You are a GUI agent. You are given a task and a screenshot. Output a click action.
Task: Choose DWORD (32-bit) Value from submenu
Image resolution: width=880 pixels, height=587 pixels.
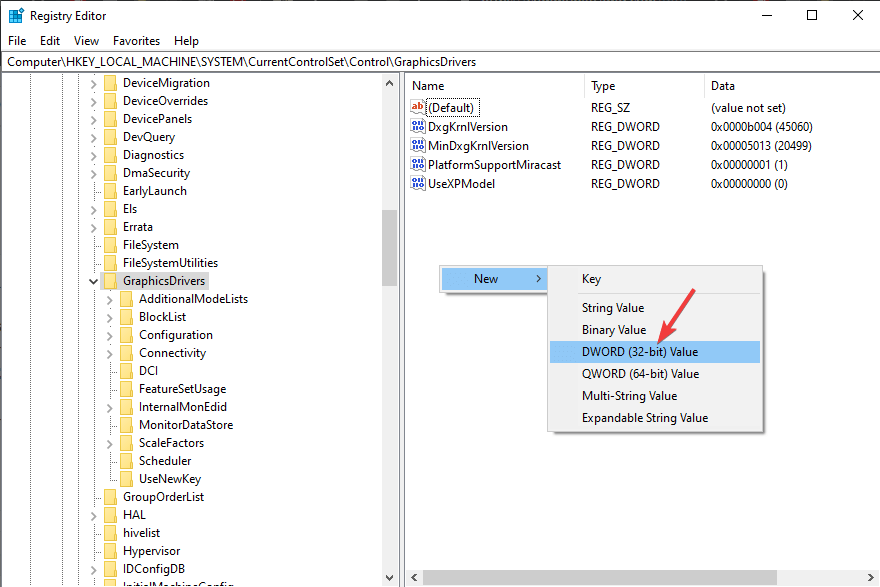click(x=654, y=352)
